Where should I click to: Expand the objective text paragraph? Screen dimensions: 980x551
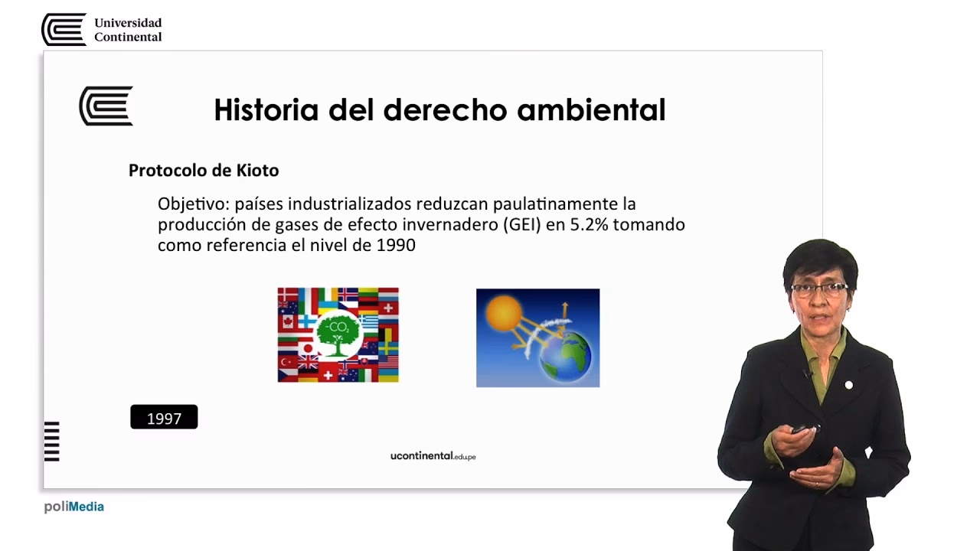[x=421, y=224]
